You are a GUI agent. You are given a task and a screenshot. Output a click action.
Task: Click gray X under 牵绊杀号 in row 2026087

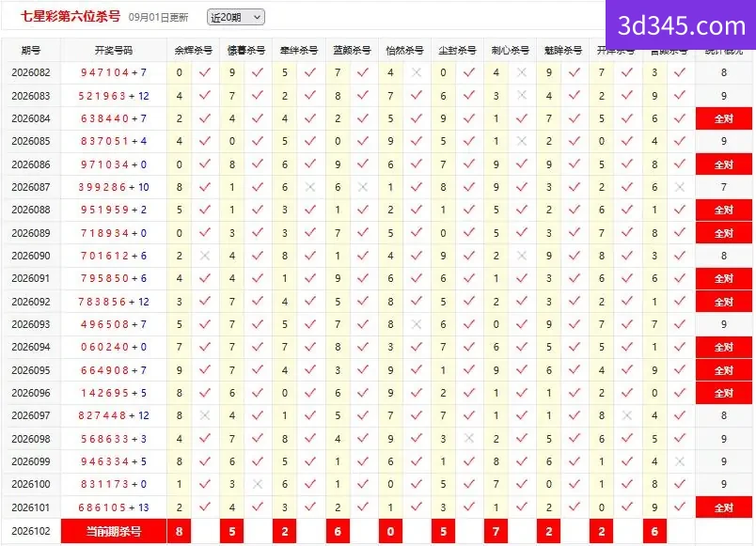pos(310,187)
